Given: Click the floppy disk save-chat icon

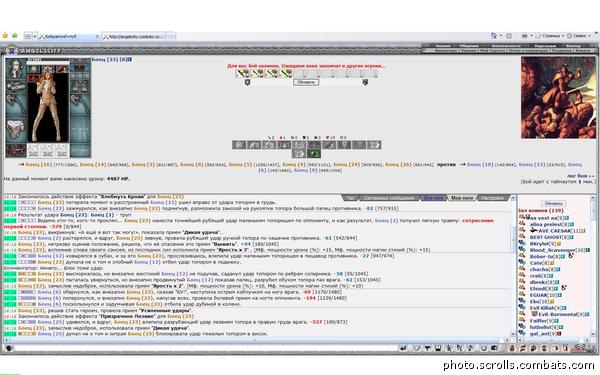Looking at the screenshot, I should (x=438, y=348).
